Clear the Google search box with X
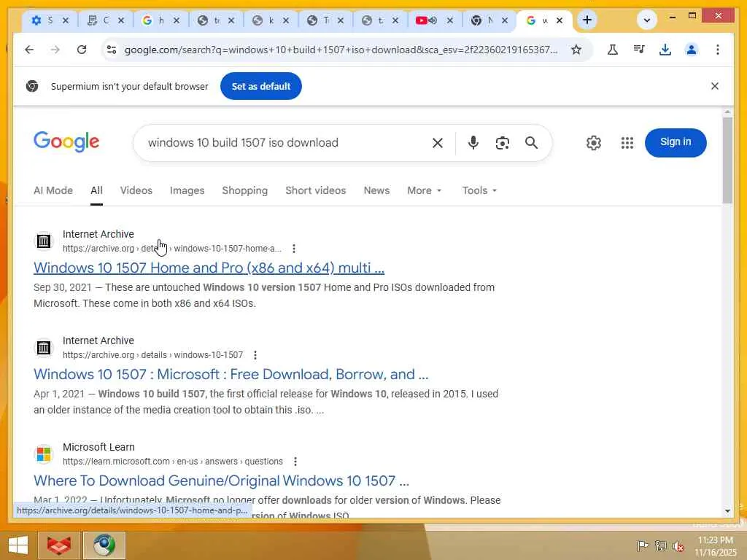747x560 pixels. [438, 143]
